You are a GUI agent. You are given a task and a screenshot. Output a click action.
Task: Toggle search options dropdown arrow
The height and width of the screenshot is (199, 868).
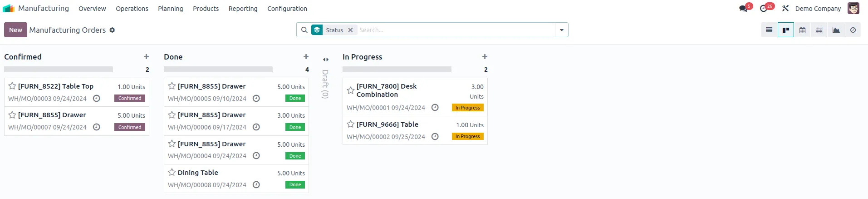(x=562, y=30)
